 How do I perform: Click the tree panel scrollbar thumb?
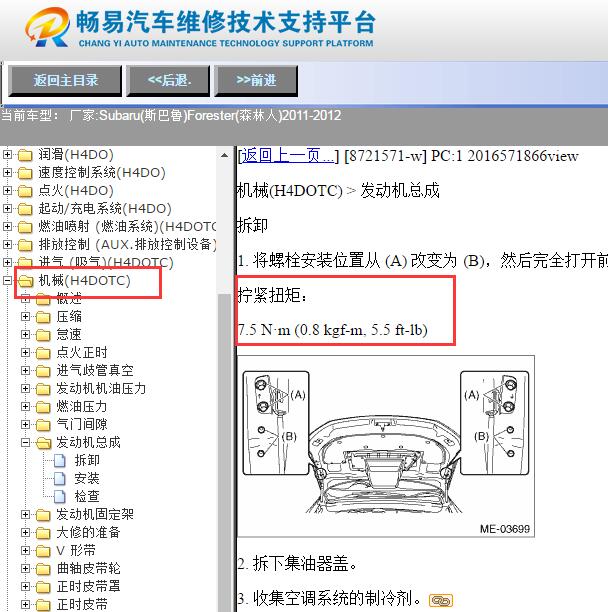(x=224, y=453)
